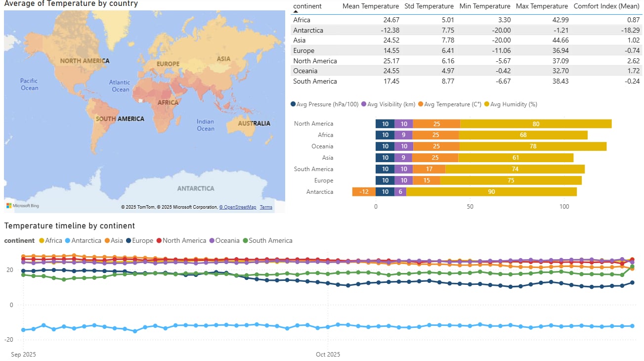Click the Avg Humidity legend color marker
The height and width of the screenshot is (361, 644).
tap(486, 104)
